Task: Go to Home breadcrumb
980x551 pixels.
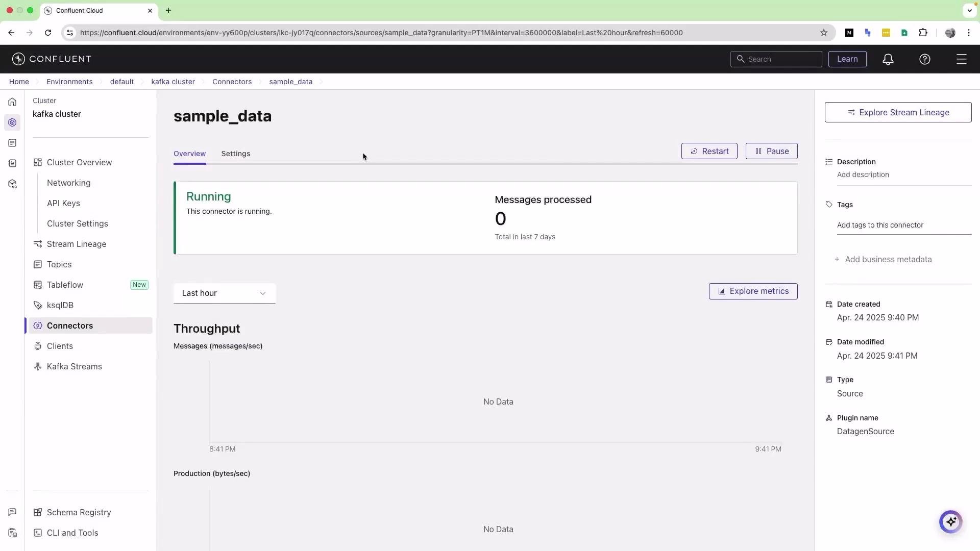Action: click(x=19, y=82)
